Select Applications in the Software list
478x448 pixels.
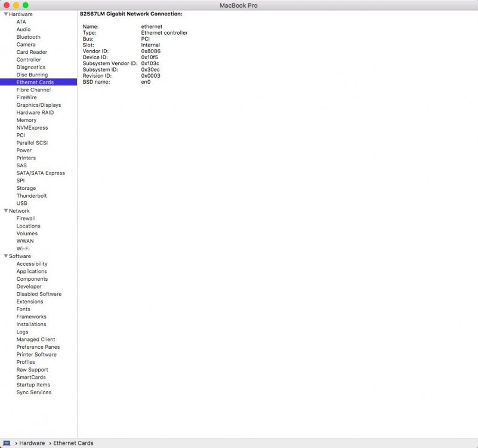coord(32,271)
